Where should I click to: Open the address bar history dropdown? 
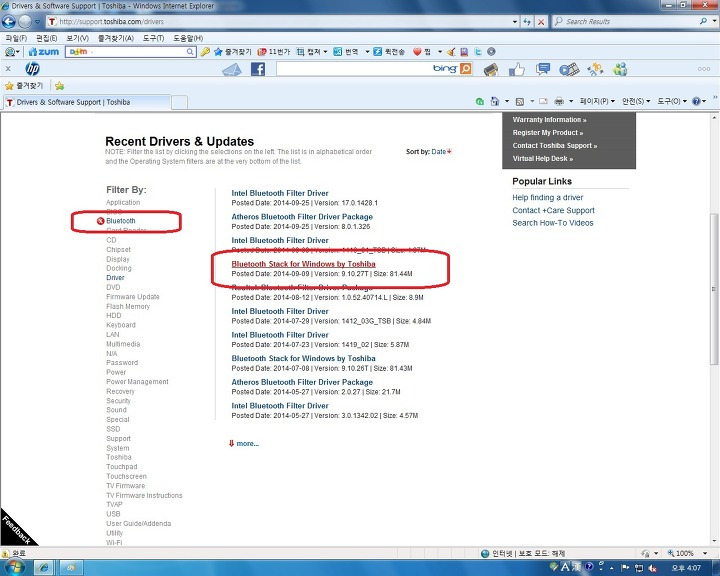(x=515, y=22)
